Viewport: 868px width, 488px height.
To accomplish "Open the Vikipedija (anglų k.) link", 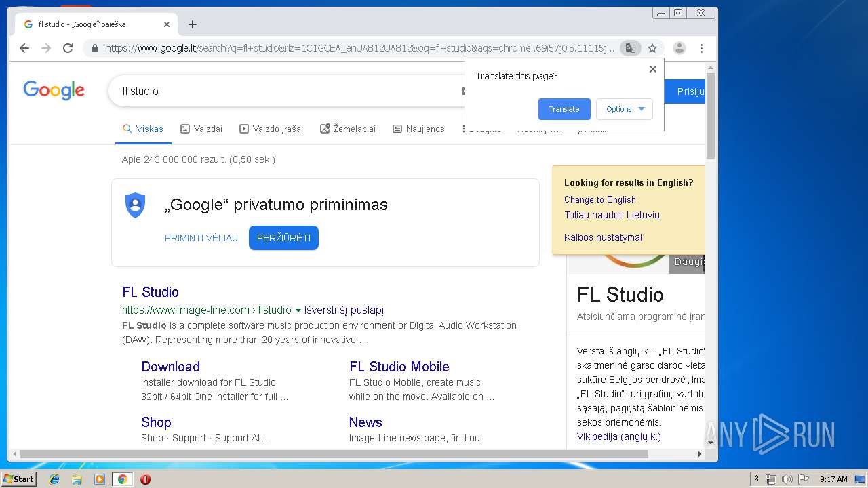I will tap(619, 437).
